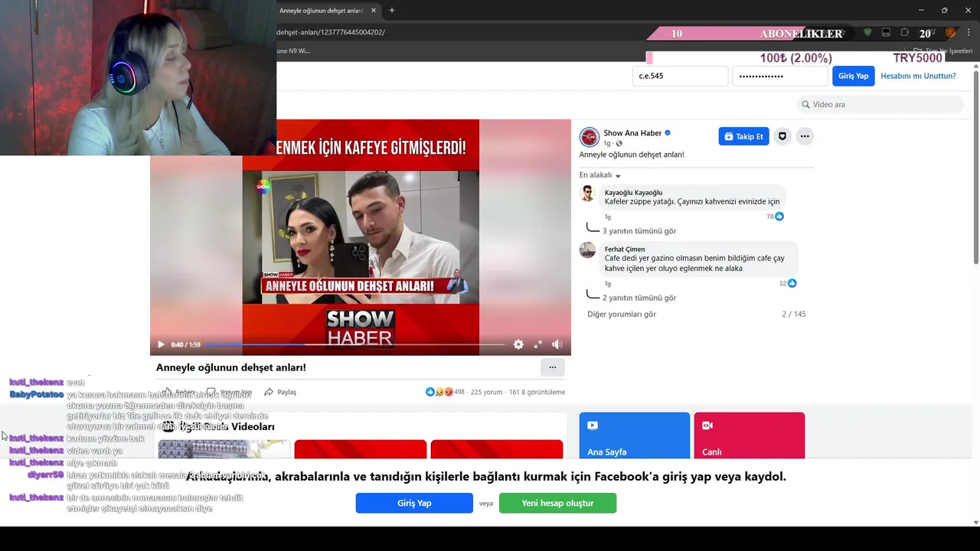Open the Show Ana Haber page name
The width and height of the screenshot is (980, 551).
[x=632, y=132]
